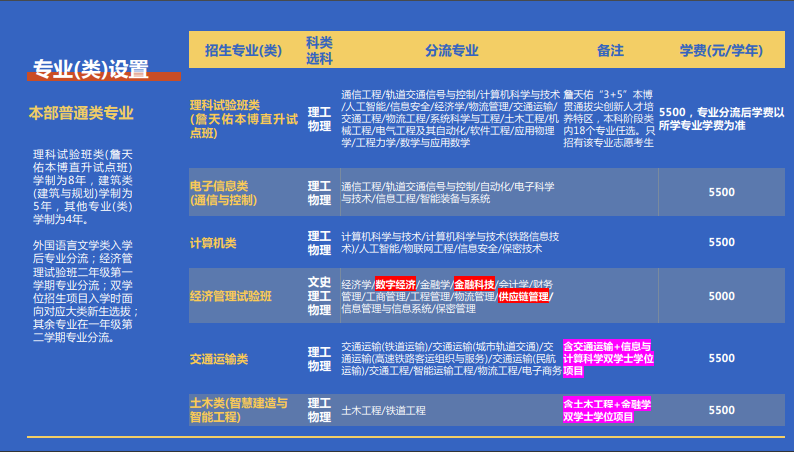Click the highlighted 金融科技 label
Screen dimensions: 794x452
[474, 284]
